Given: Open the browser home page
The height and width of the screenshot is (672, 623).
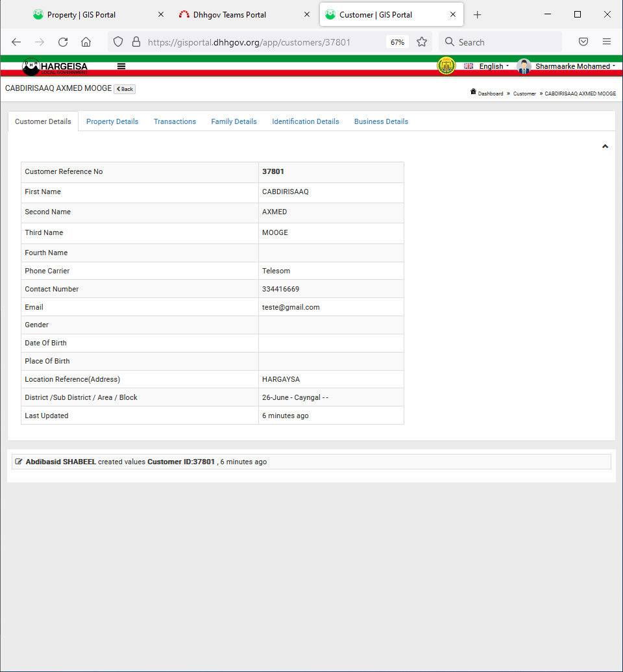Looking at the screenshot, I should pos(86,42).
